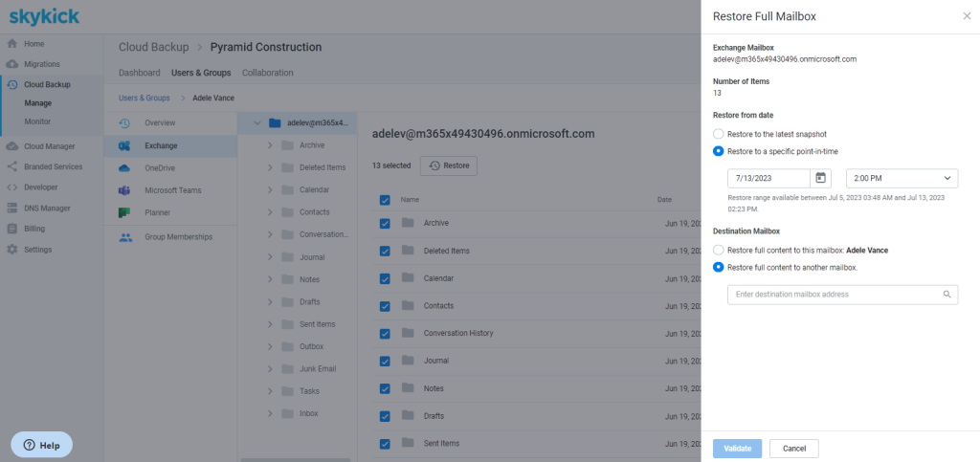Click the adelev mailbox folder icon in tree
The width and height of the screenshot is (980, 462).
[x=275, y=123]
